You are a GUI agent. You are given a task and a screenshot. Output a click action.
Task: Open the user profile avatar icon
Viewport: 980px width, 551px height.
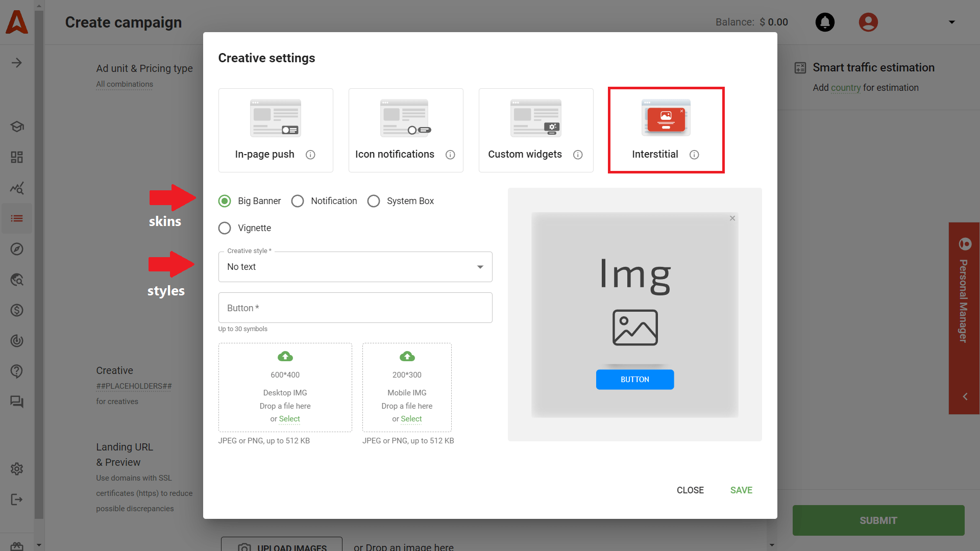868,22
